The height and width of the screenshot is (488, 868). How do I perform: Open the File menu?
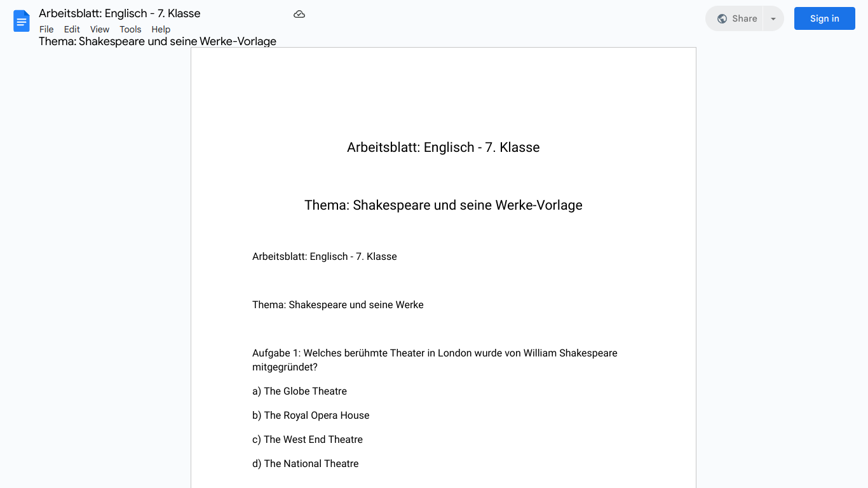46,29
